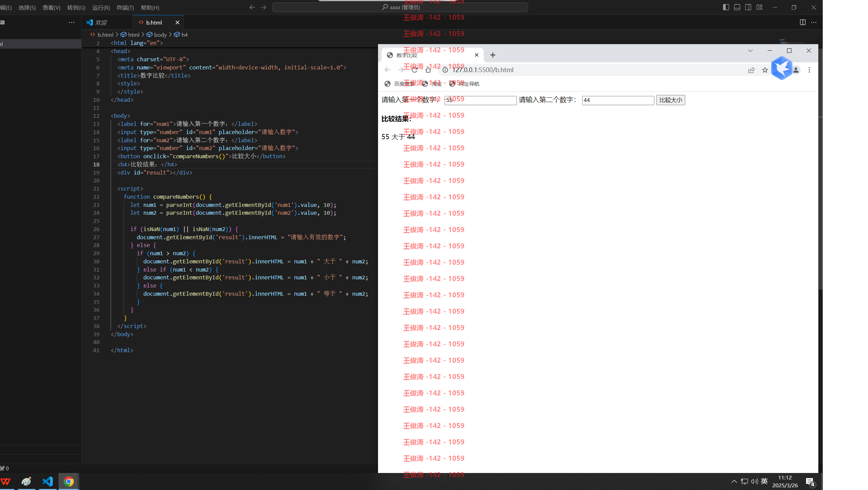868x490 pixels.
Task: Open the clock showing 11:12
Action: pos(785,481)
